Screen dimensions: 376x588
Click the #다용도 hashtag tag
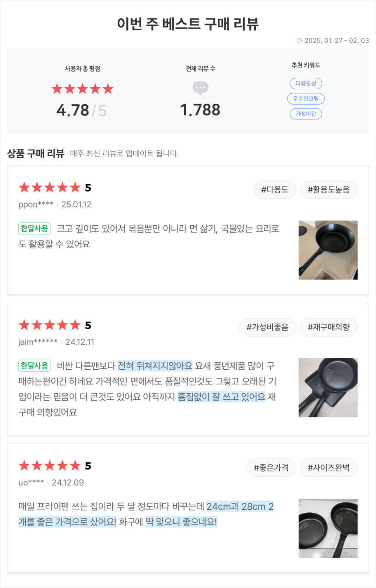[x=275, y=190]
